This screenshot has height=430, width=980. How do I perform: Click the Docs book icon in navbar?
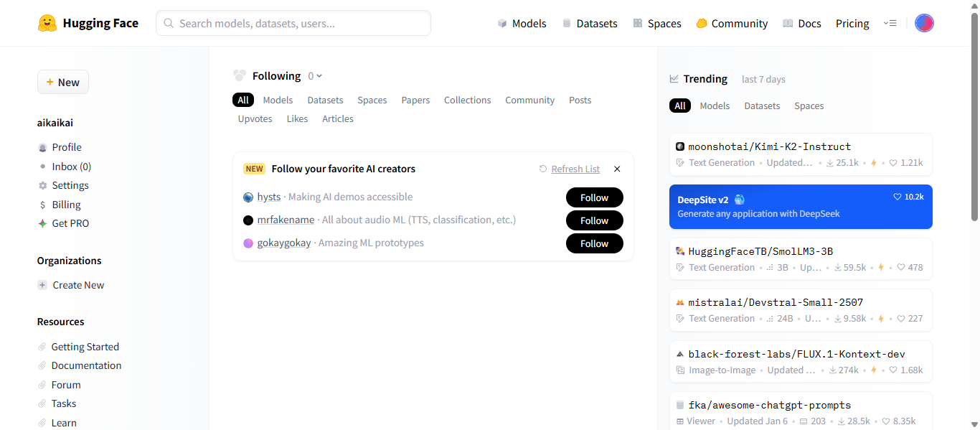pos(788,23)
